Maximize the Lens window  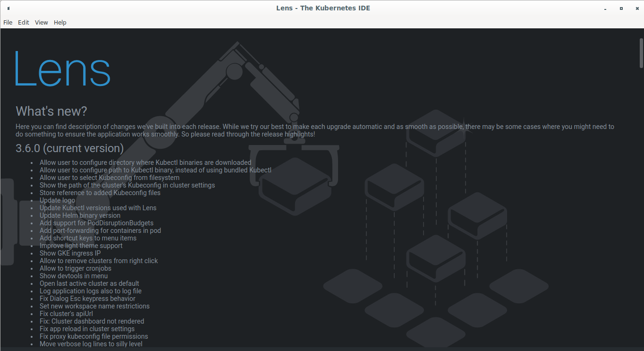point(621,8)
